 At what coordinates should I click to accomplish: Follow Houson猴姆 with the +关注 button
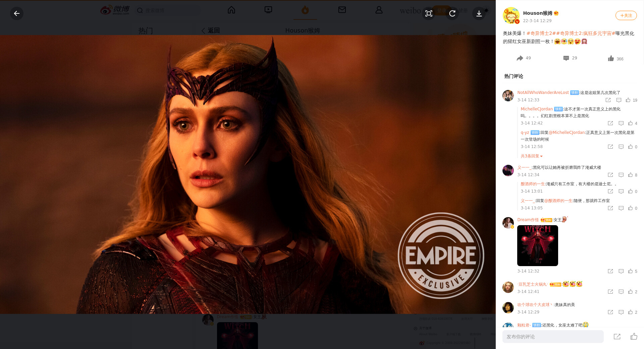point(626,15)
